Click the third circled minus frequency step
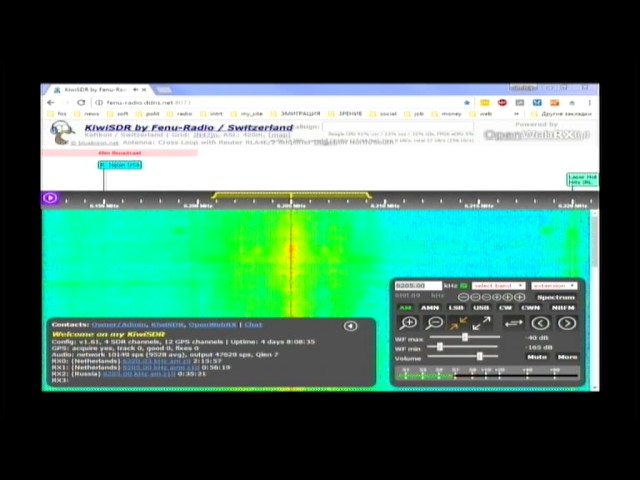 click(486, 297)
